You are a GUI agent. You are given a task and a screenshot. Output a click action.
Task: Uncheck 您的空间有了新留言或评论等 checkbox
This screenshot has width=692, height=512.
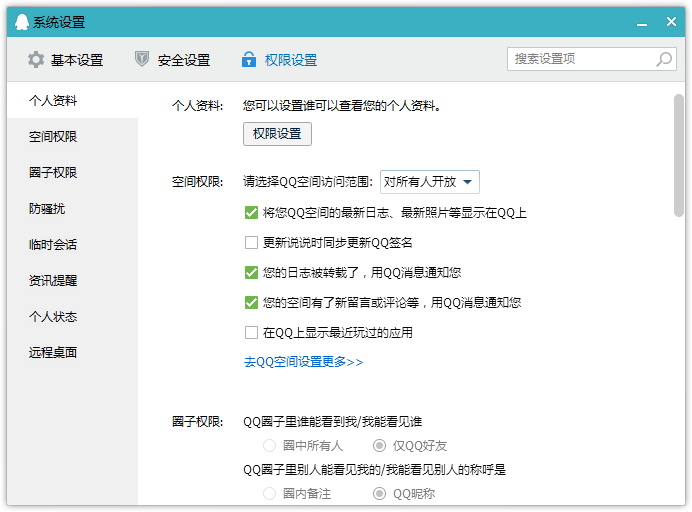pos(251,303)
